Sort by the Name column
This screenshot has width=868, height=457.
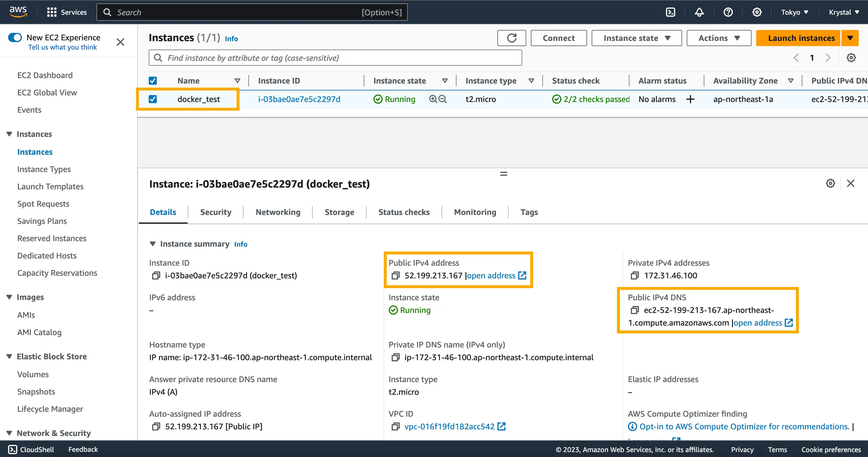click(237, 81)
